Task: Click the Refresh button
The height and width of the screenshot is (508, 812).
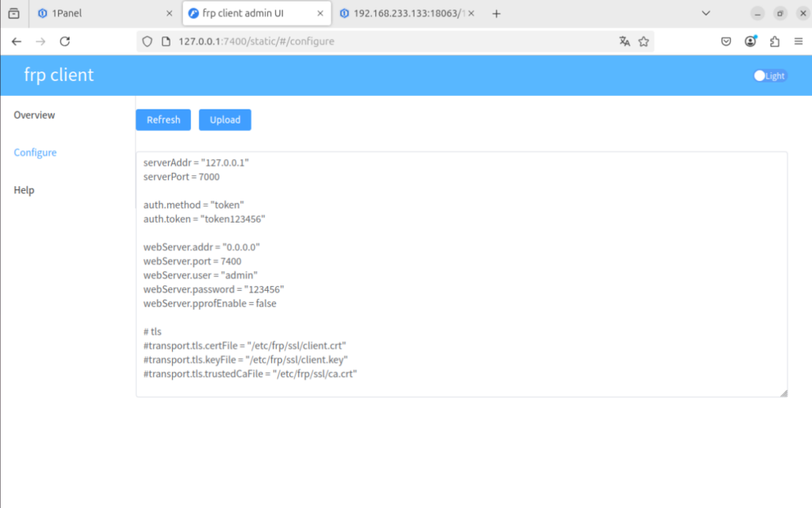Action: point(163,120)
